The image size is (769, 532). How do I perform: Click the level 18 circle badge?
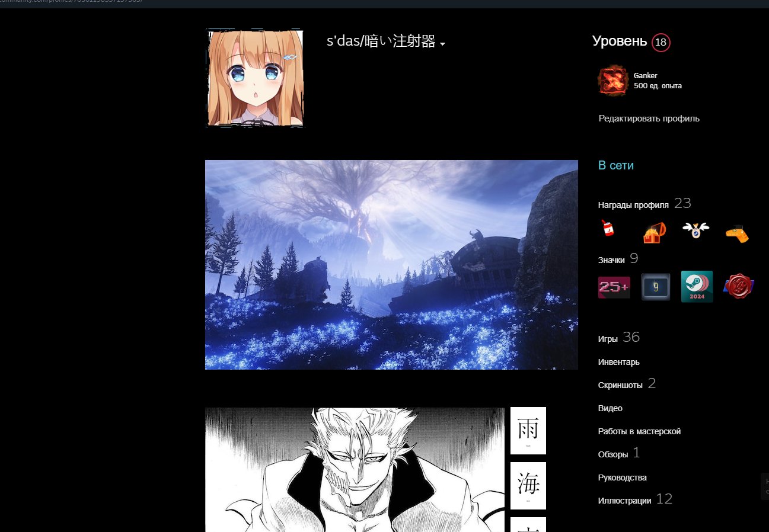(x=661, y=42)
